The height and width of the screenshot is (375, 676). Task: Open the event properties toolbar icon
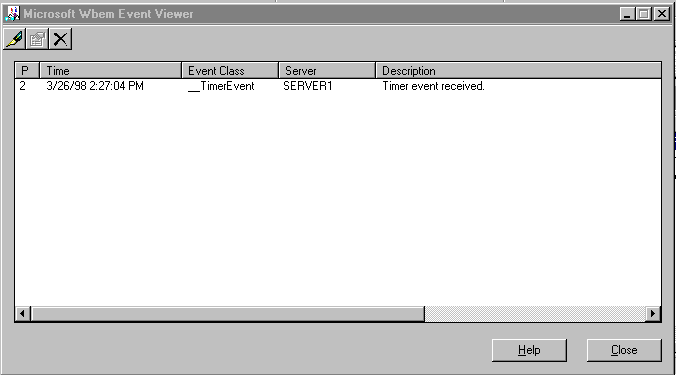point(38,39)
